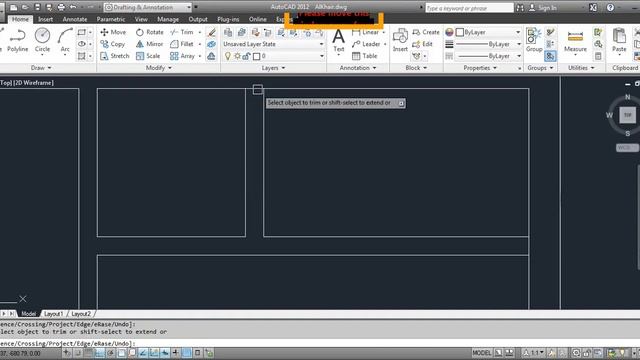
Task: Click the Paste clipboard tool
Action: coord(619,41)
